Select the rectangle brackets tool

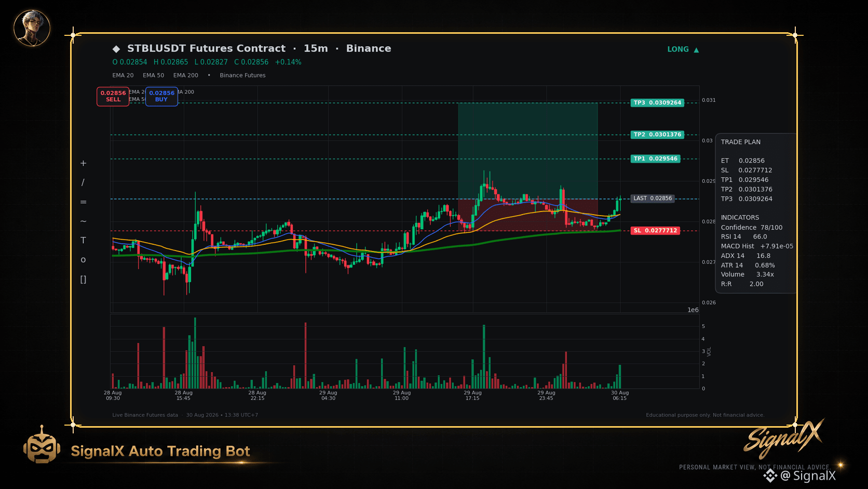[x=83, y=279]
